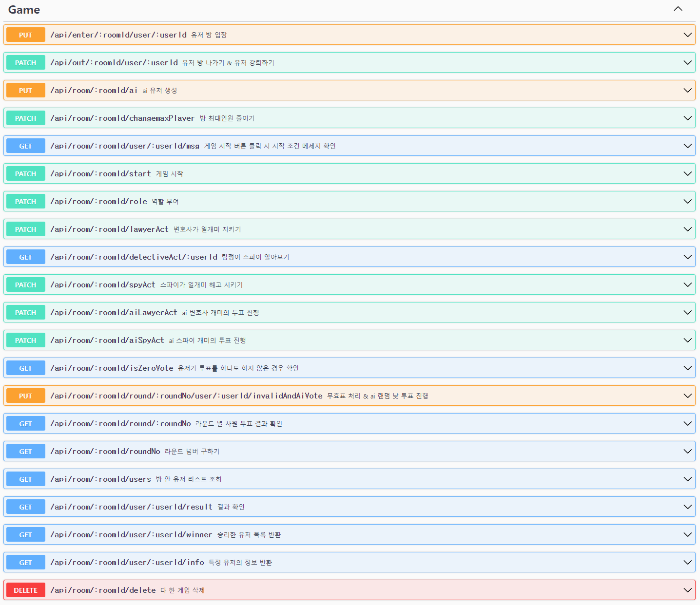Click the GET badge on the isZeroVote endpoint

pos(25,368)
